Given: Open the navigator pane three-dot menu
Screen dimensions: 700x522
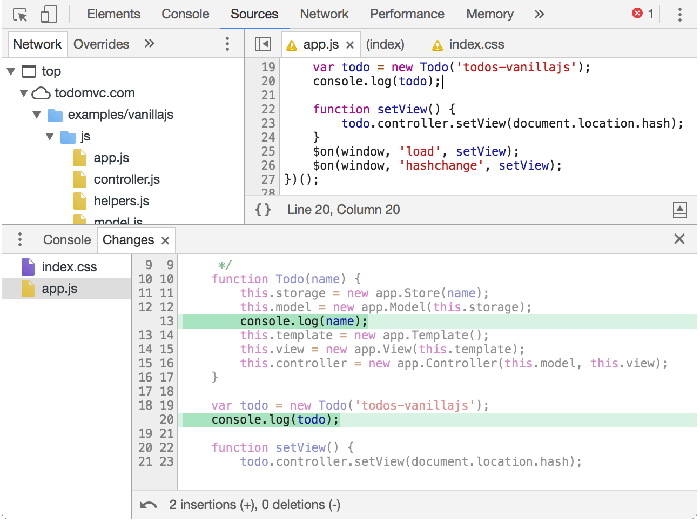Looking at the screenshot, I should pos(227,45).
